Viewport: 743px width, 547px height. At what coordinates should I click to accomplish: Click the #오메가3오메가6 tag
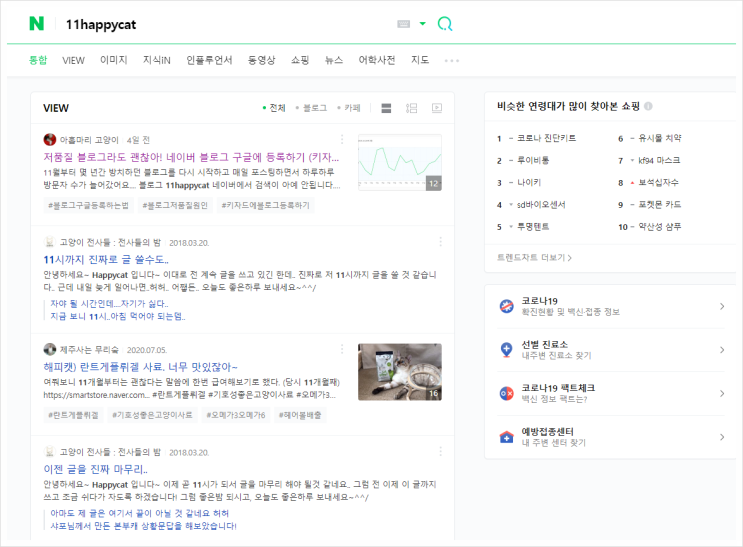[236, 415]
